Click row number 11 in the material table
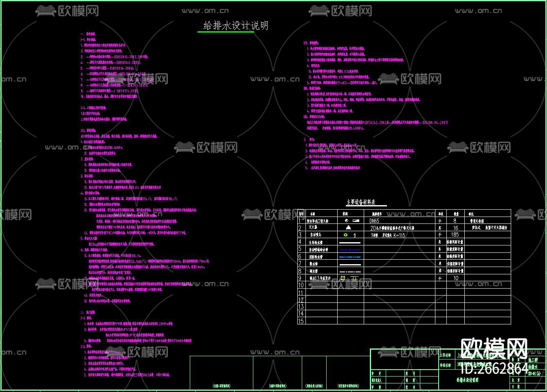Screen dimensions: 547x392 pyautogui.click(x=301, y=292)
